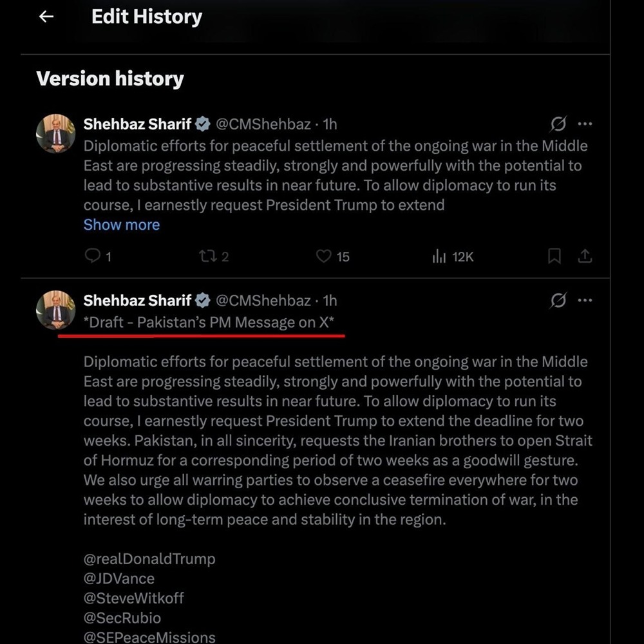Screen dimensions: 644x644
Task: Open Shehbaz Sharif avatar on draft post
Action: click(x=55, y=310)
